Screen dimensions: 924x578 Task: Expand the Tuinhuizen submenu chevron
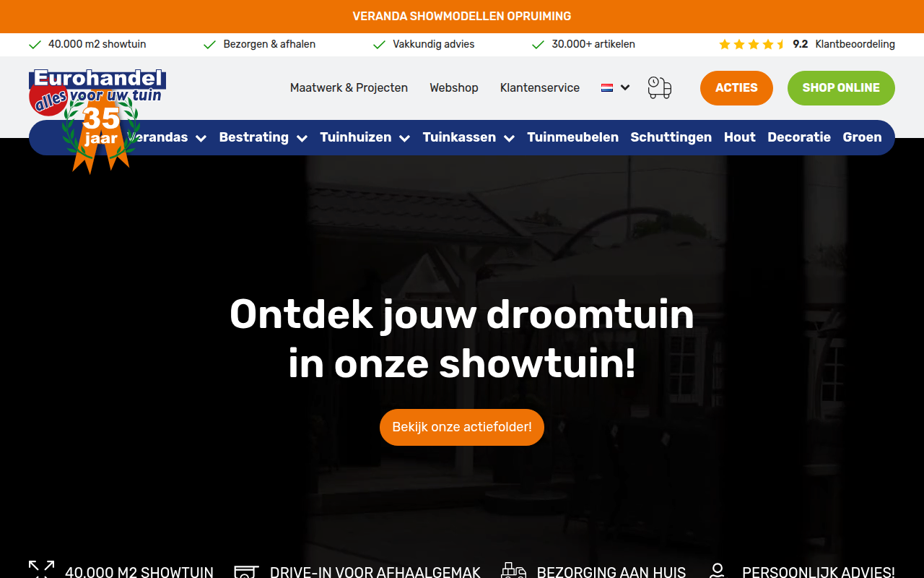[x=404, y=138]
